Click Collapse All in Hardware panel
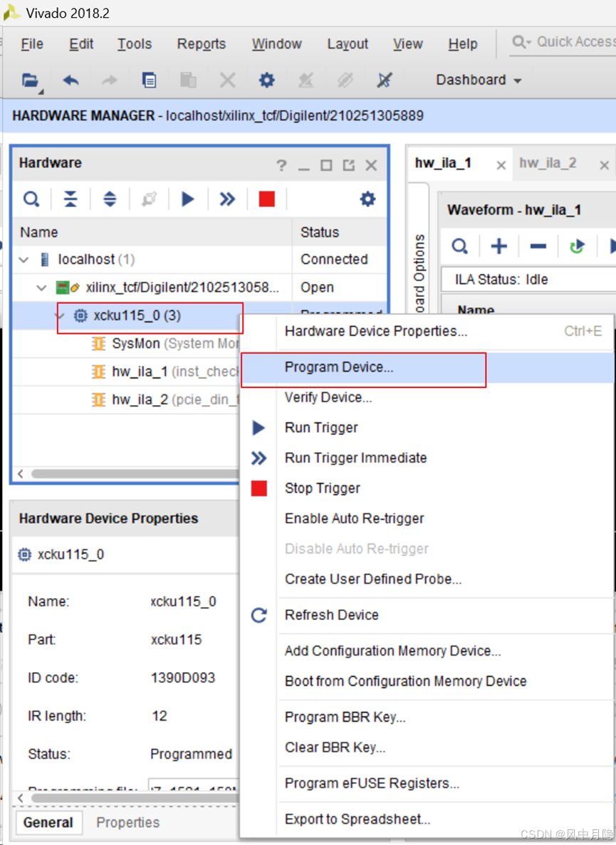 click(x=71, y=199)
